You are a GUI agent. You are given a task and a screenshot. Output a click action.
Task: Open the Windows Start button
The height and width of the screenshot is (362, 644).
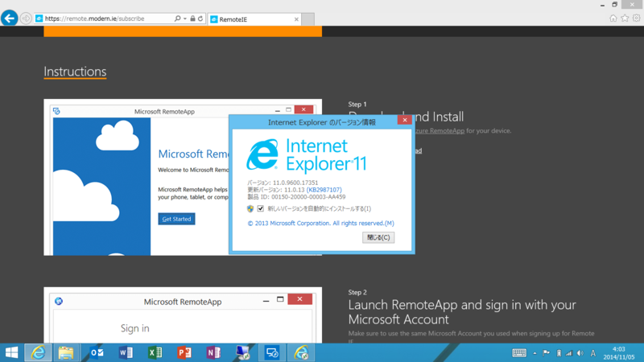[11, 352]
